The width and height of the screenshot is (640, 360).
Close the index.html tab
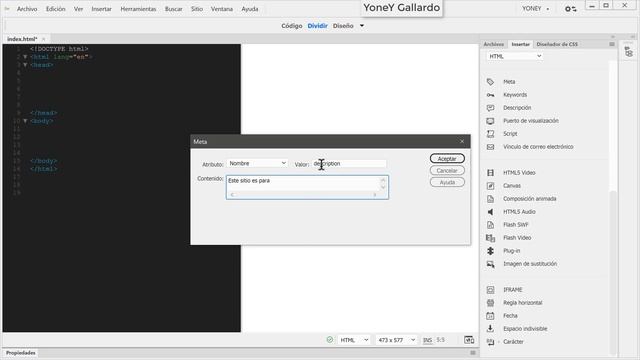[44, 39]
